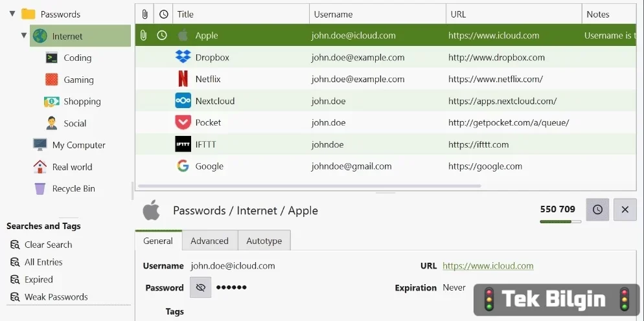This screenshot has height=321, width=644.
Task: Select the Shopping group
Action: [x=82, y=102]
